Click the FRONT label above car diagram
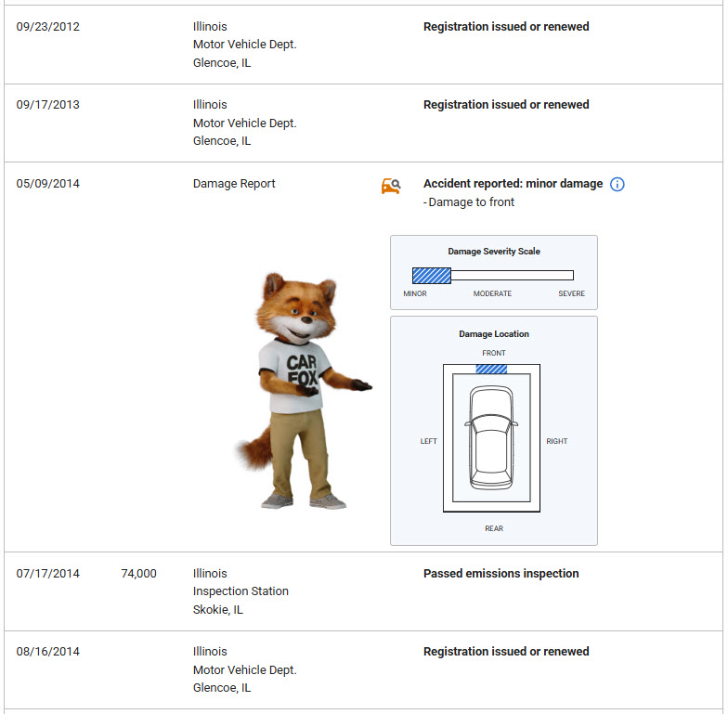Screen dimensions: 728x714 coord(494,353)
